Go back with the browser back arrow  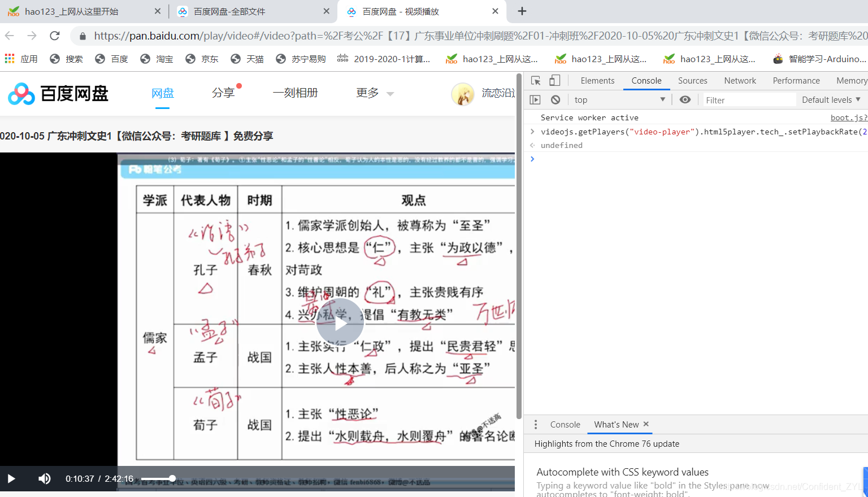pyautogui.click(x=10, y=36)
